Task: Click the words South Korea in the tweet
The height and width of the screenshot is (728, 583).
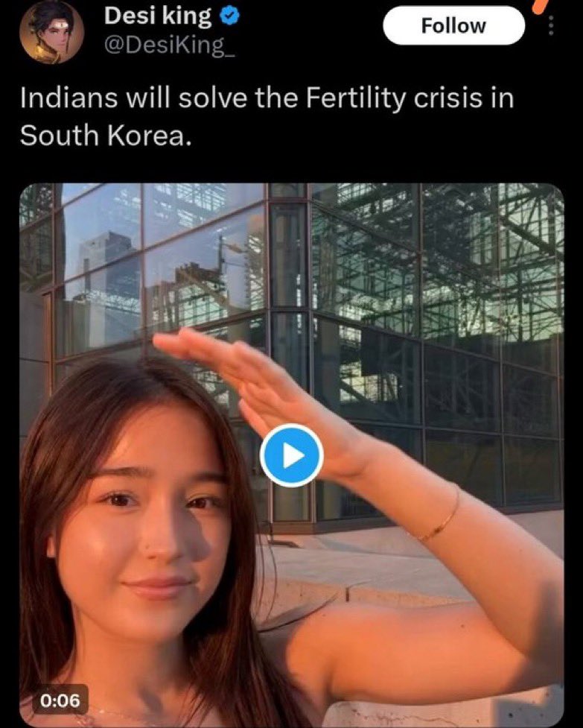Action: click(x=105, y=136)
